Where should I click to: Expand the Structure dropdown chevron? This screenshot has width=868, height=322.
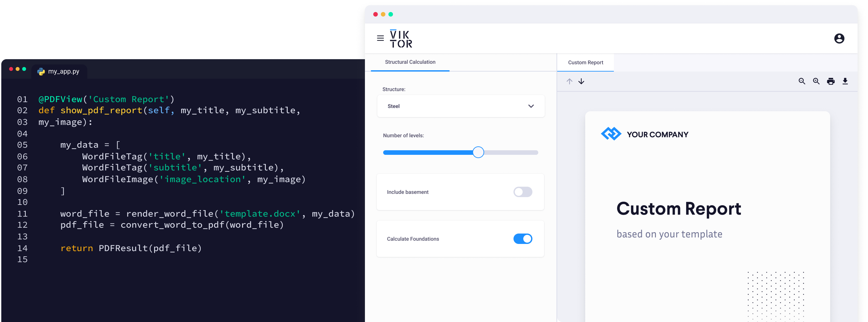pos(531,106)
